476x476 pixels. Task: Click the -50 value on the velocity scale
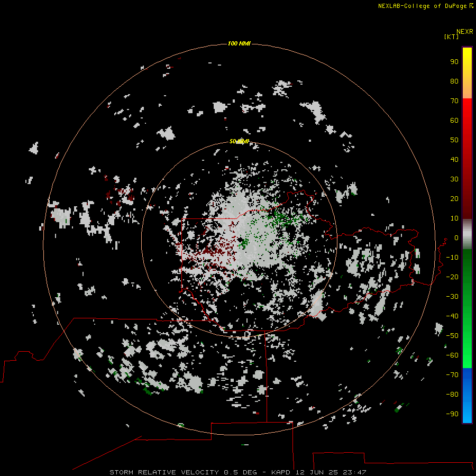(x=452, y=336)
